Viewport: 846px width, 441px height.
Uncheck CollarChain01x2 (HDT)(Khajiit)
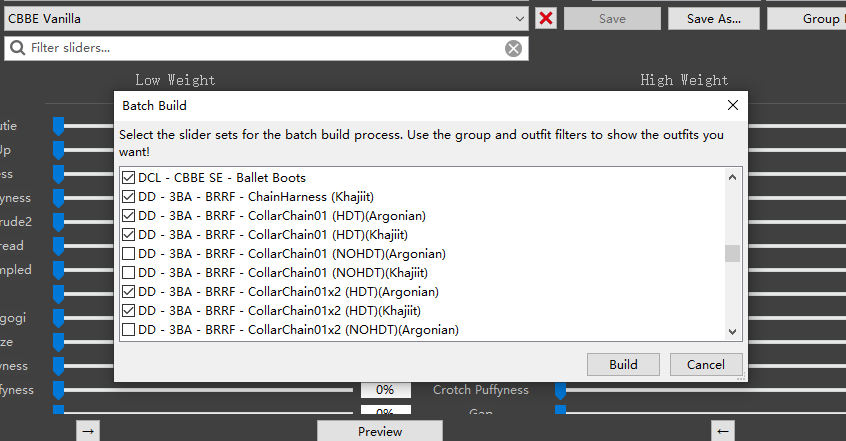coord(128,310)
